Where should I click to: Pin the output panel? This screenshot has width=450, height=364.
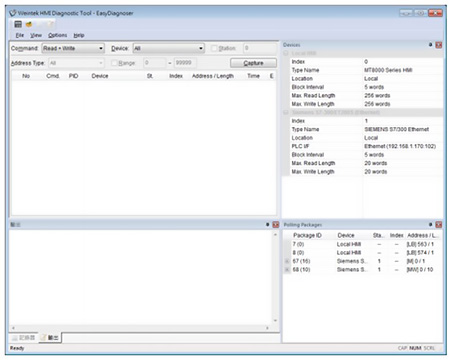[267, 224]
